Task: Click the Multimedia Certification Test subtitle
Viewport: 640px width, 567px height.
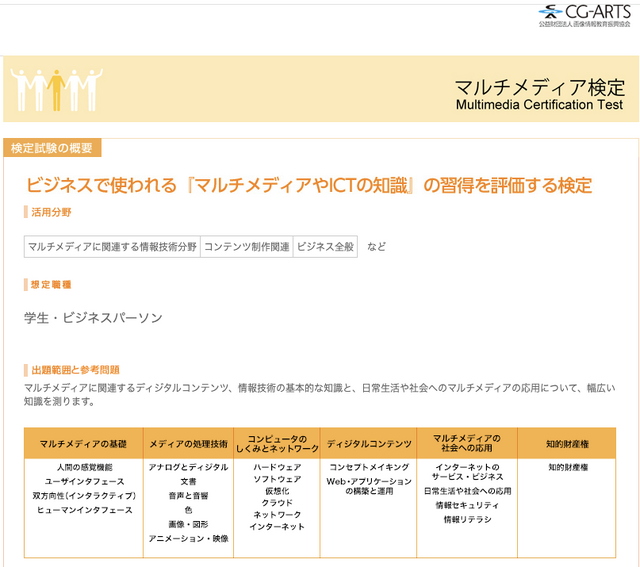Action: point(539,105)
